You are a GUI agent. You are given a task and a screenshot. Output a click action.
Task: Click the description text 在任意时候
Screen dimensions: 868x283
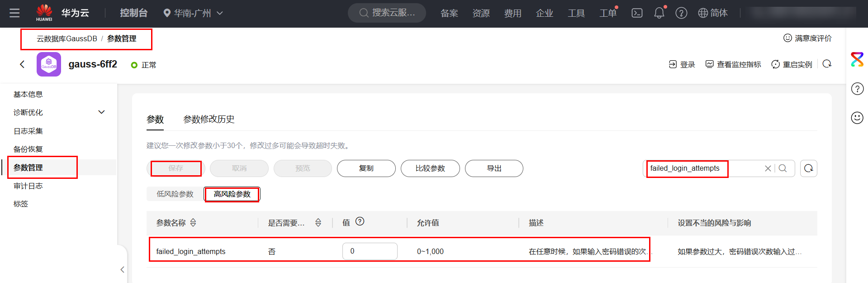point(591,251)
